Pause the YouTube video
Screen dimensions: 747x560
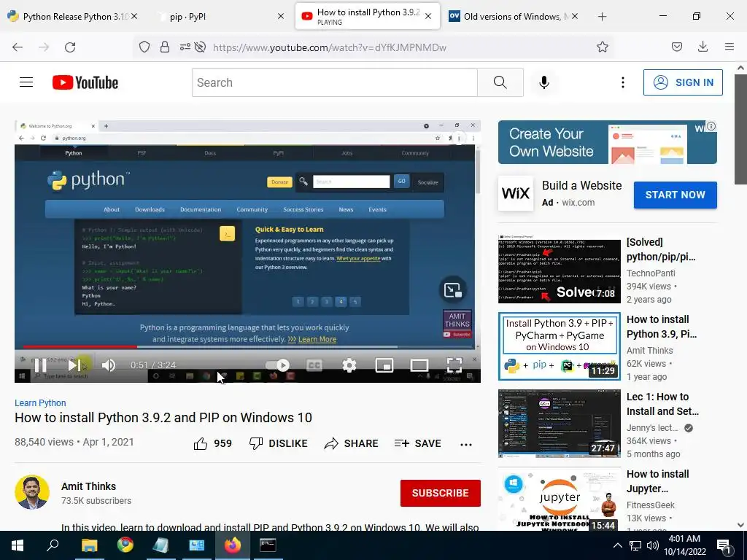coord(41,365)
